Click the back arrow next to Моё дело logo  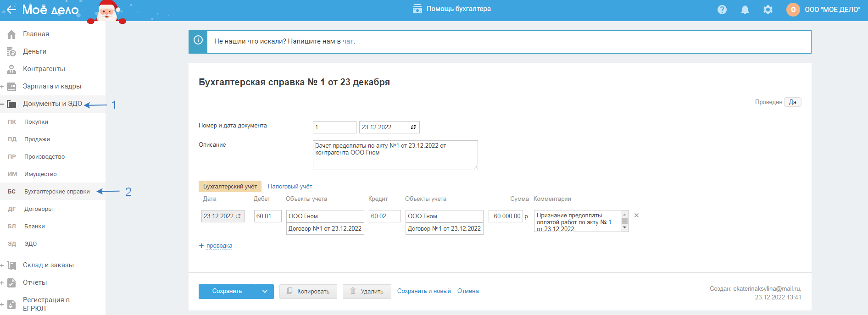(11, 10)
